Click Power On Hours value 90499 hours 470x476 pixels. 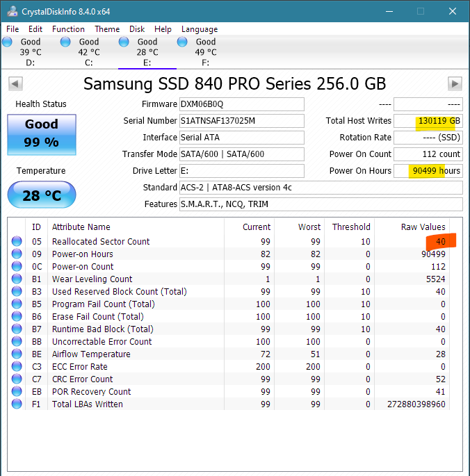428,171
